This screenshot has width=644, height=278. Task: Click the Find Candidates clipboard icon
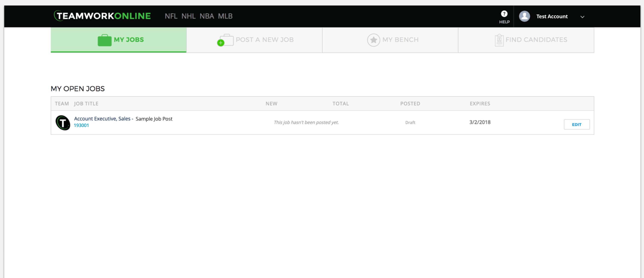499,39
